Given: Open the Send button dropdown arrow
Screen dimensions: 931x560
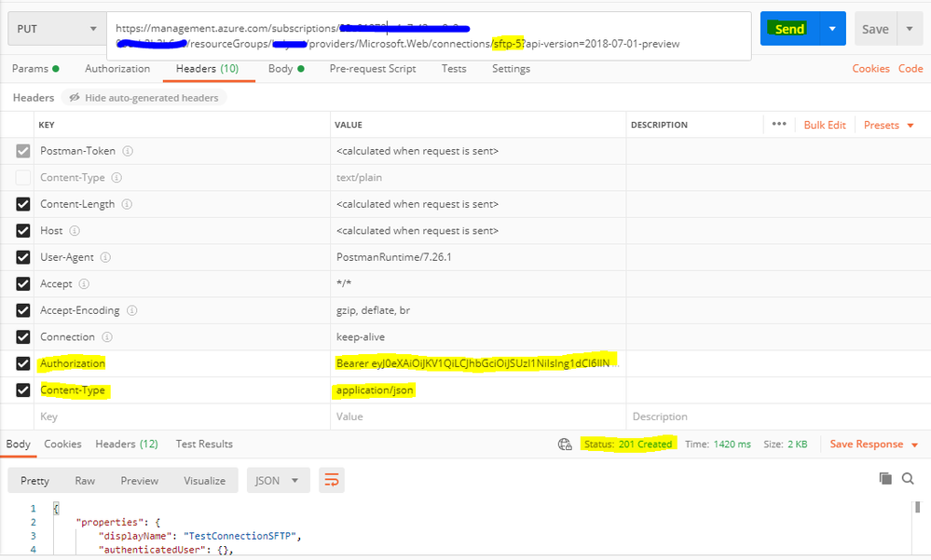Looking at the screenshot, I should point(832,29).
